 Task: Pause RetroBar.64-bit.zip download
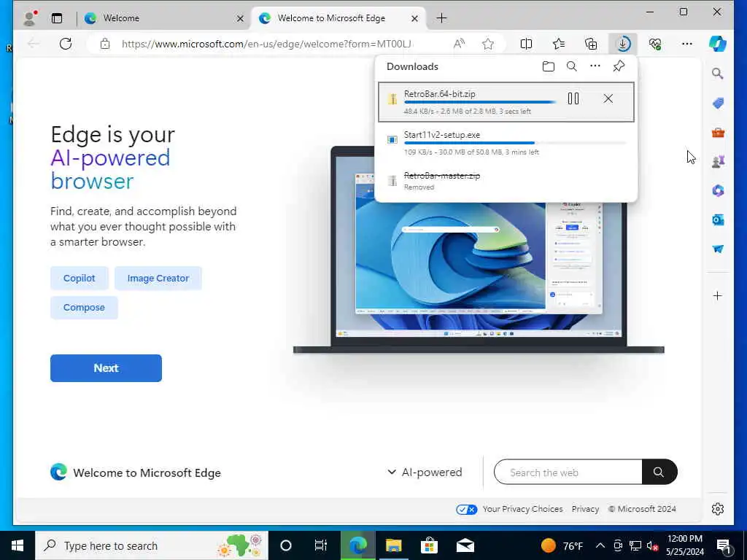573,98
